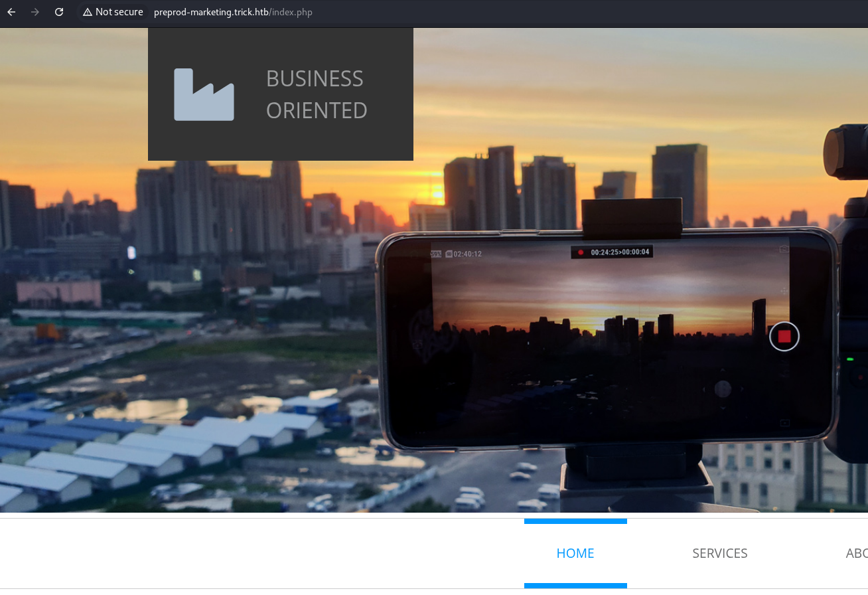Click the Not secure label text
The height and width of the screenshot is (595, 868).
tap(119, 12)
